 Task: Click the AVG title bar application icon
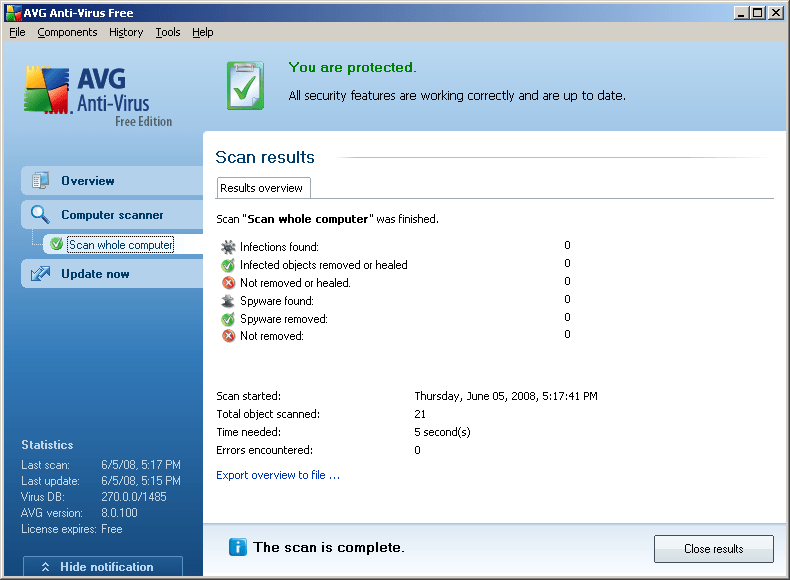tap(13, 13)
